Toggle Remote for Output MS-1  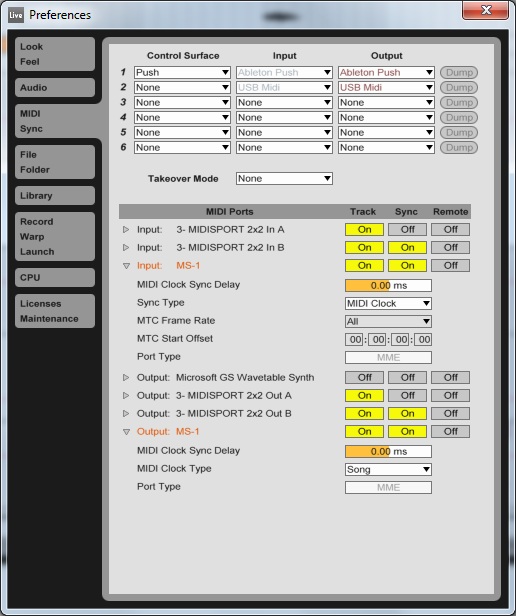[450, 432]
